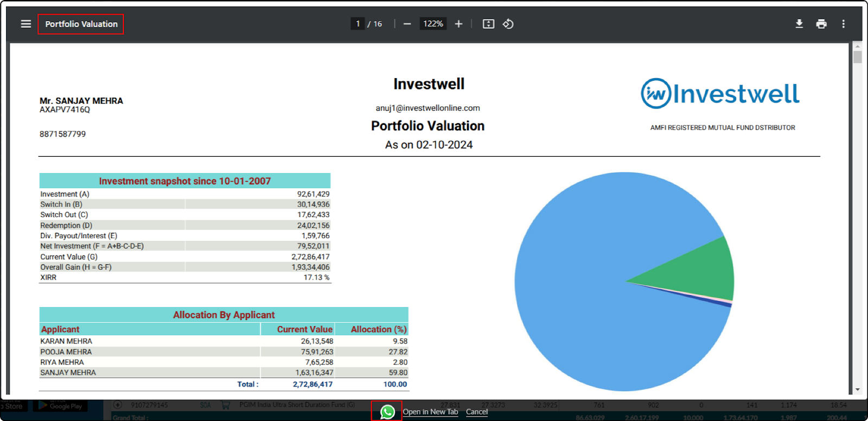
Task: Click the PDF vertical scrollbar thumb
Action: [858, 57]
